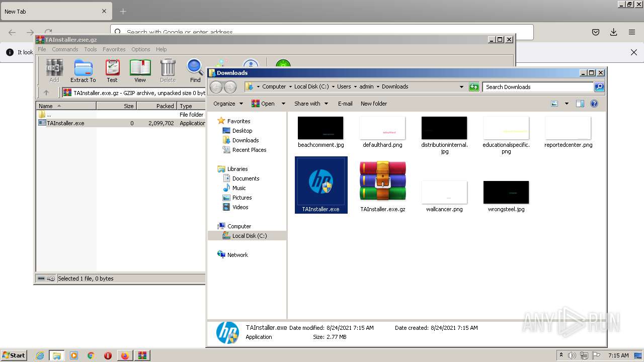Expand view options dropdown arrow
The height and width of the screenshot is (362, 644).
pyautogui.click(x=567, y=104)
